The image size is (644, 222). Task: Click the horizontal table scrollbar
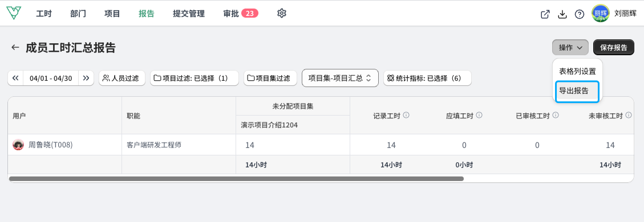coord(236,179)
